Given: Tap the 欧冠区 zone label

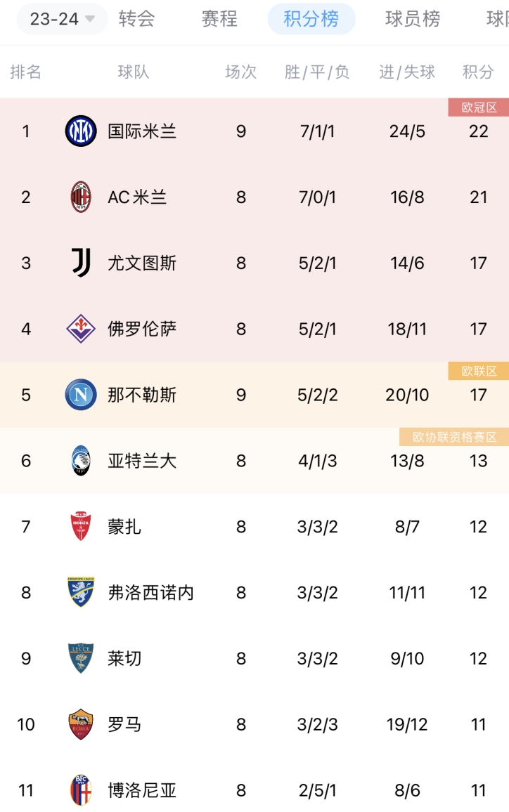Looking at the screenshot, I should click(479, 107).
